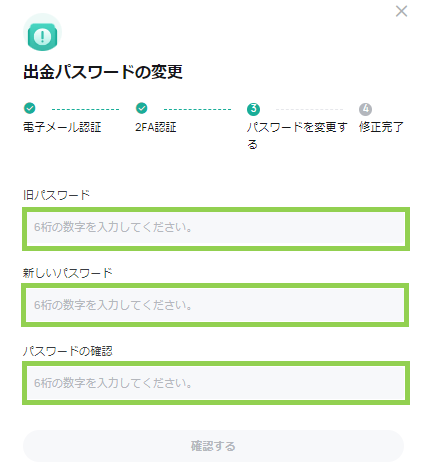Click the step 4 circle icon
This screenshot has height=475, width=426.
365,109
